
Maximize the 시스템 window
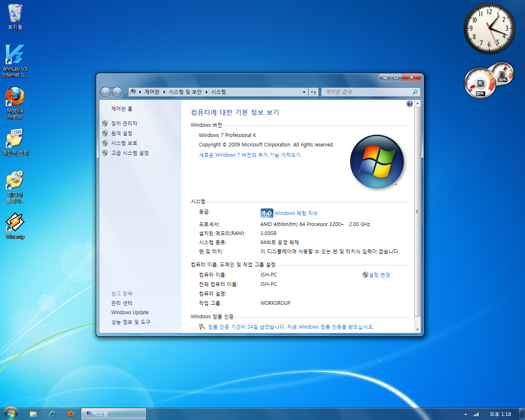point(396,77)
